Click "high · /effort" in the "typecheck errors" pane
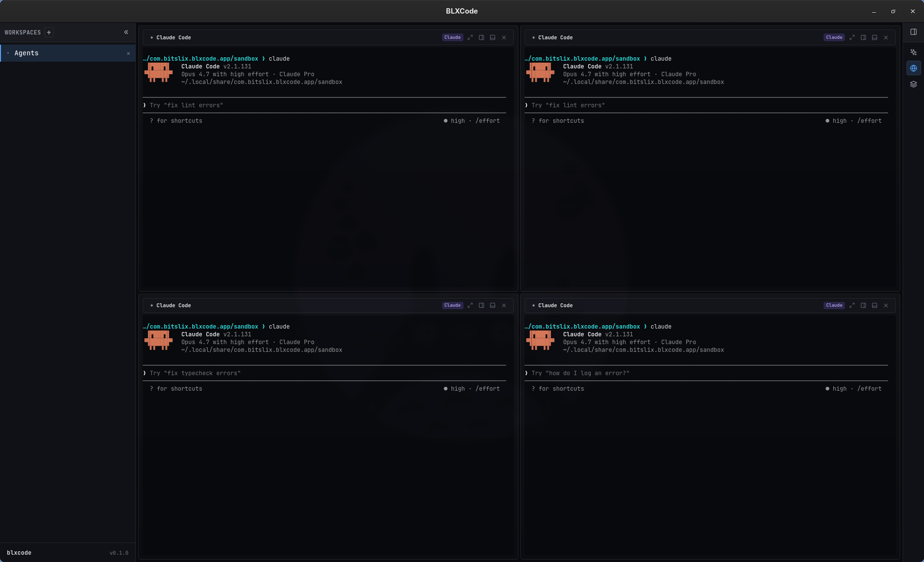 [472, 389]
